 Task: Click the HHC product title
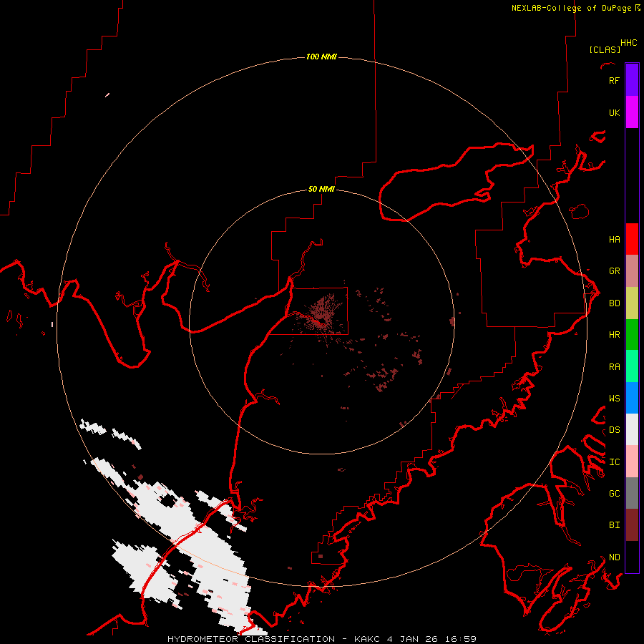[x=628, y=43]
